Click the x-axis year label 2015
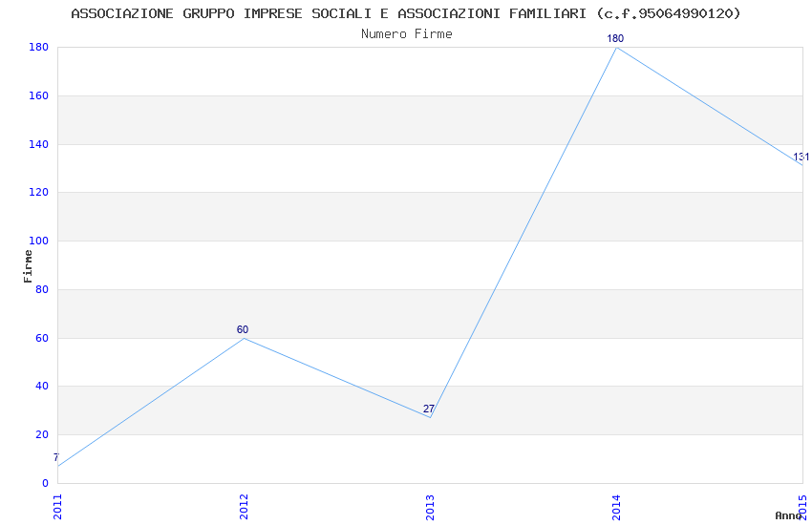The image size is (812, 525). [803, 507]
